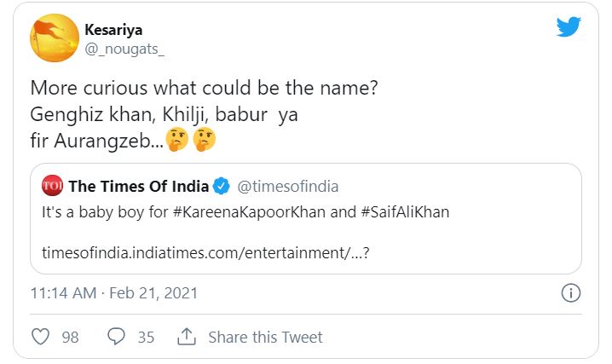Viewport: 612px width, 364px height.
Task: Click the share arrow icon
Action: (x=187, y=337)
